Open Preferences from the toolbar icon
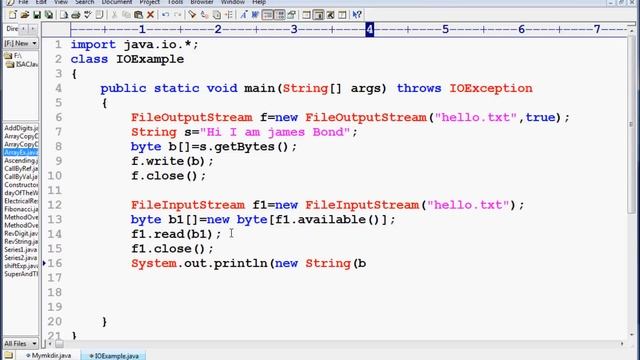Image resolution: width=640 pixels, height=360 pixels. 291,15
